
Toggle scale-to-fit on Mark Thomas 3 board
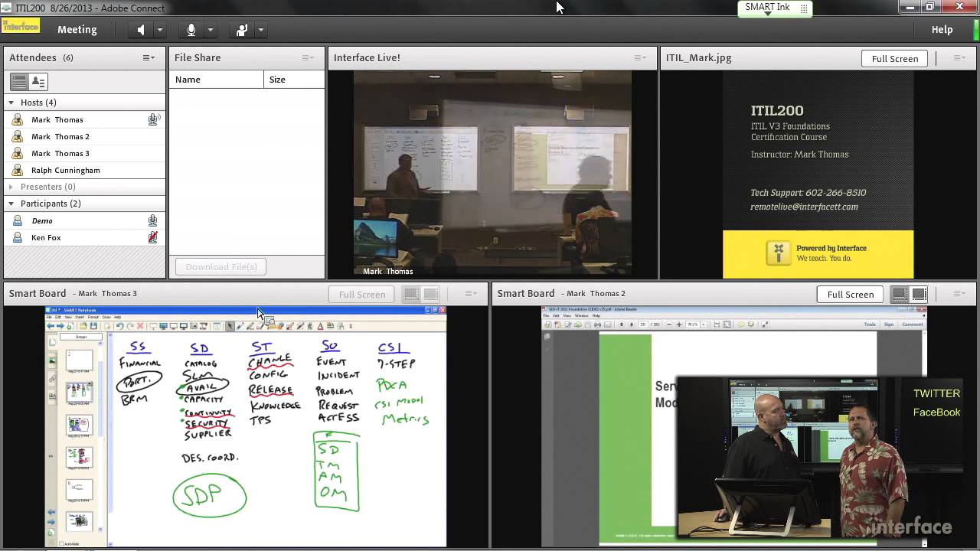coord(412,294)
